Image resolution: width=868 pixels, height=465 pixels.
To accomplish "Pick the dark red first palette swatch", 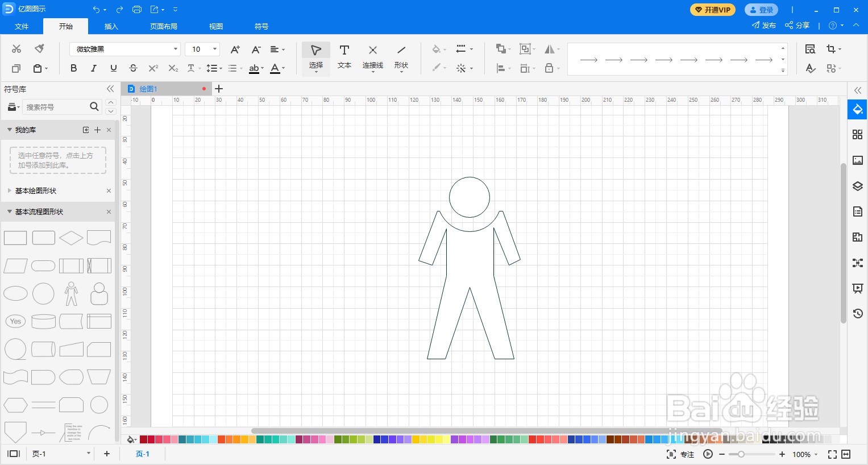I will tap(144, 439).
